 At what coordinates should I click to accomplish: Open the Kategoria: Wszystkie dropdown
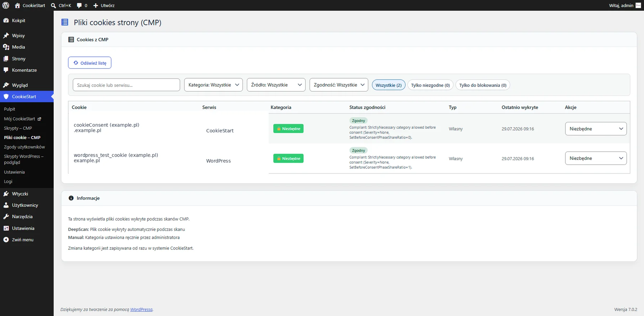[x=214, y=85]
